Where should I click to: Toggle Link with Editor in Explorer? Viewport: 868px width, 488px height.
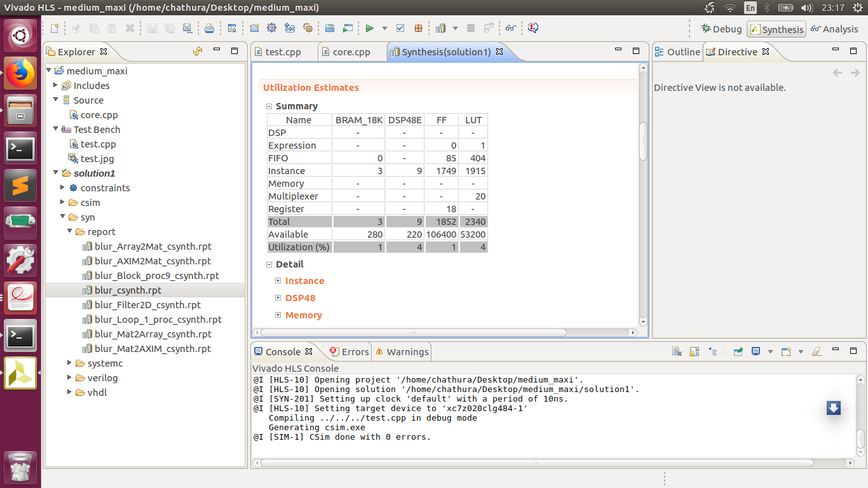point(198,51)
